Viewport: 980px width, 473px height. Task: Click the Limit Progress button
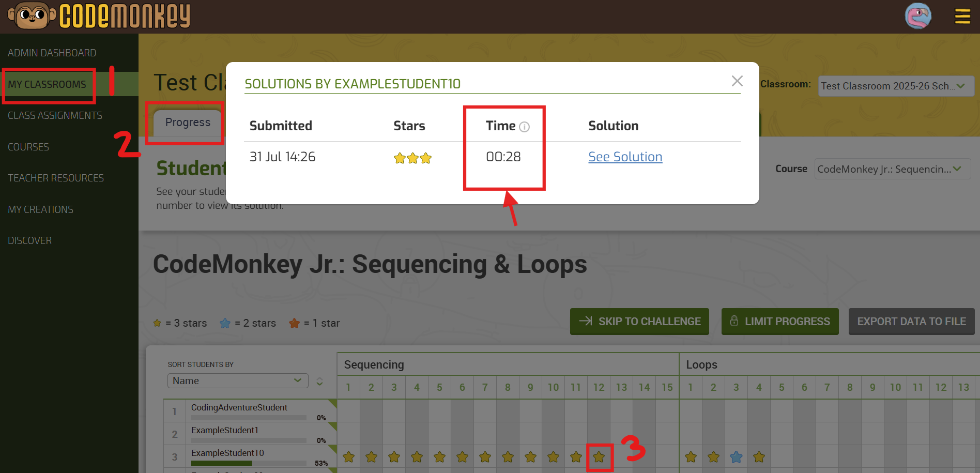tap(779, 322)
